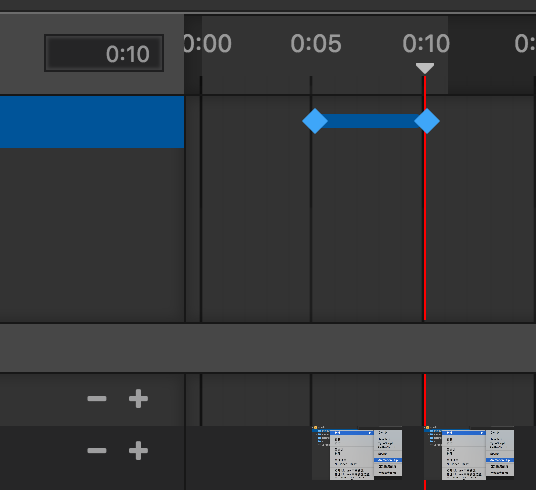Viewport: 536px width, 490px height.
Task: Select the keyframe diamond at 0:10
Action: 427,121
